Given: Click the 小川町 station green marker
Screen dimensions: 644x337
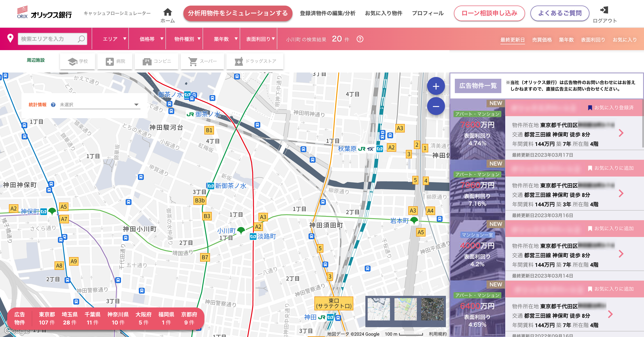Looking at the screenshot, I should point(241,230).
